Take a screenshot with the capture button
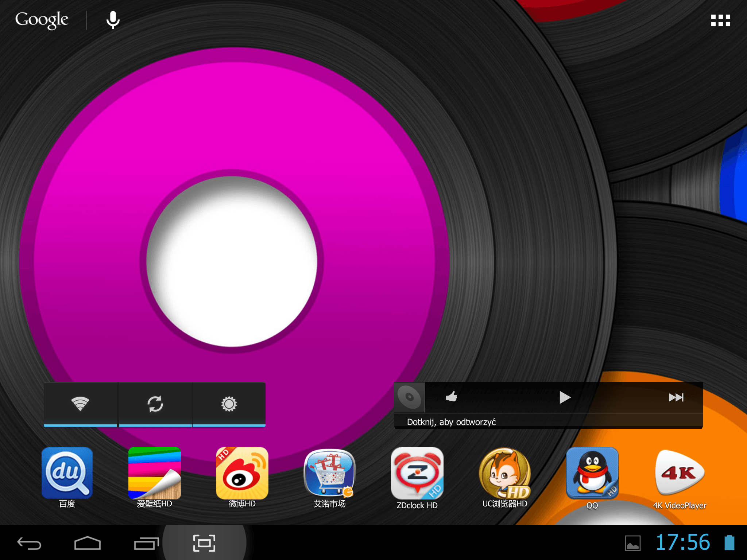The image size is (747, 560). (x=204, y=543)
